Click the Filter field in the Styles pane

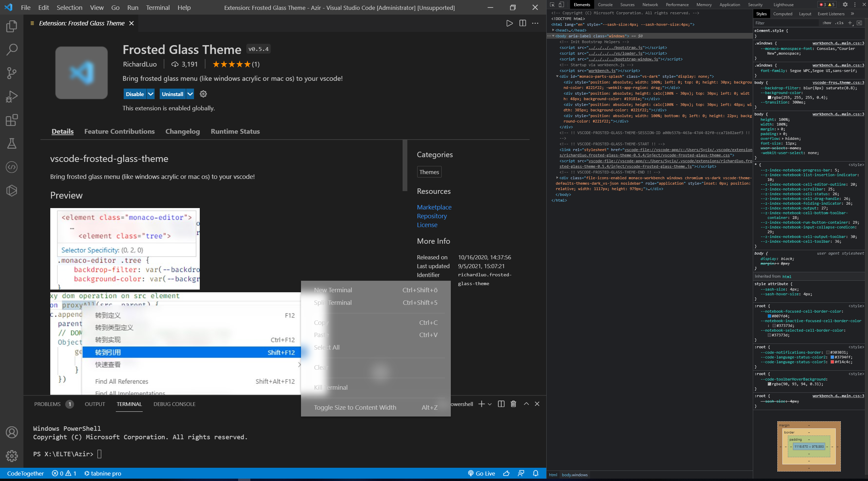tap(785, 23)
